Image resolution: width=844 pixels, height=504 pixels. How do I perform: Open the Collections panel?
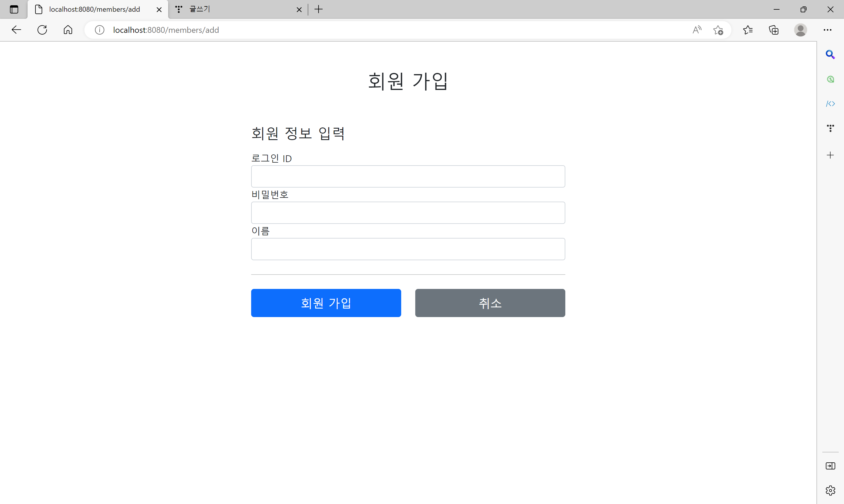tap(774, 30)
